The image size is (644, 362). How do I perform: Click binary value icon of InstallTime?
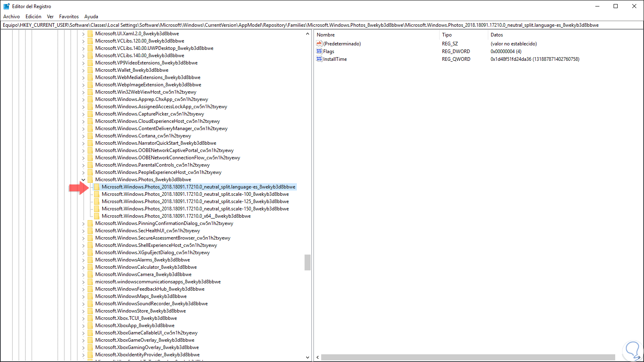tap(319, 59)
